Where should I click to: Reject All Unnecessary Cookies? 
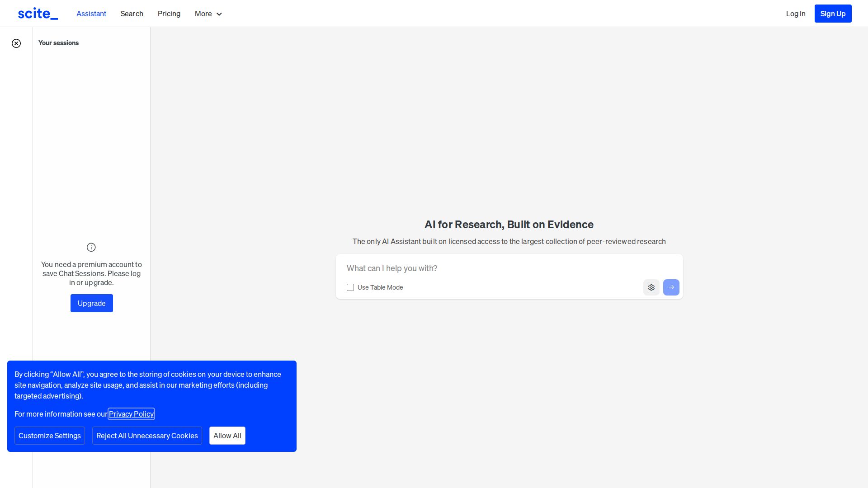pos(147,436)
